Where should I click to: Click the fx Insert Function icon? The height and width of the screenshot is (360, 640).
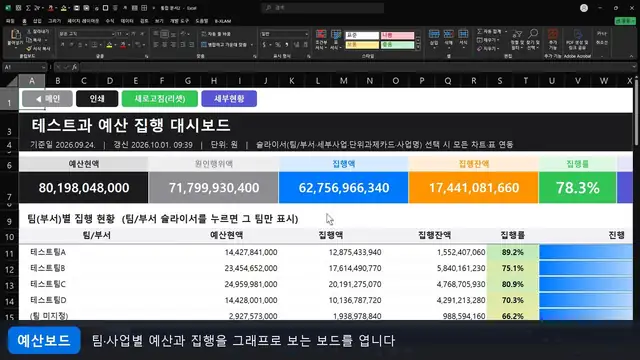[x=74, y=67]
